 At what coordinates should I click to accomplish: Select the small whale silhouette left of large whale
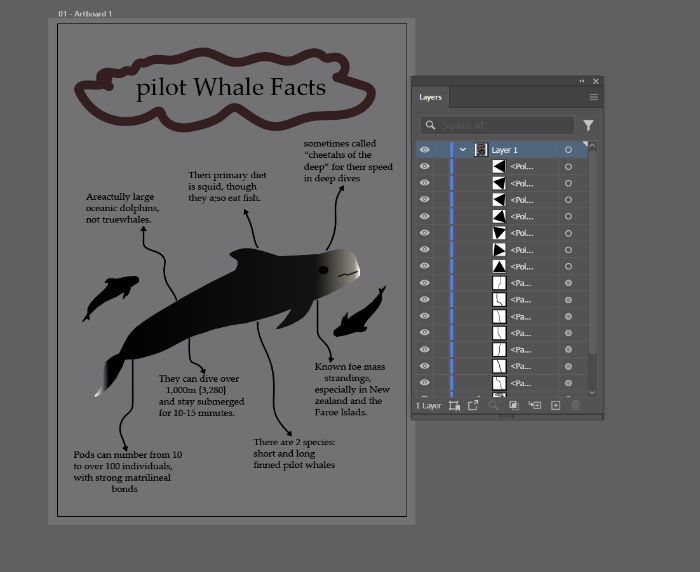110,298
